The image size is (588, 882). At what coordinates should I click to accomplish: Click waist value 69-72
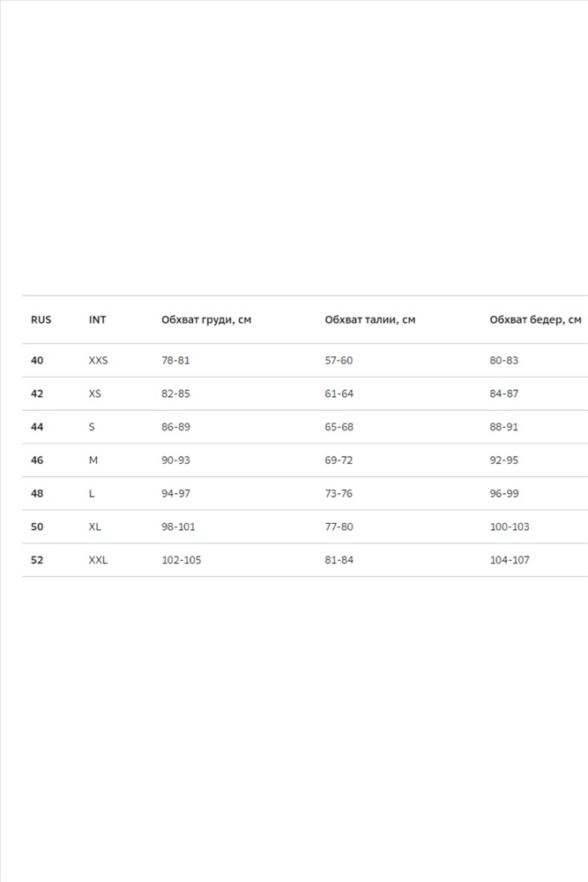(x=339, y=460)
